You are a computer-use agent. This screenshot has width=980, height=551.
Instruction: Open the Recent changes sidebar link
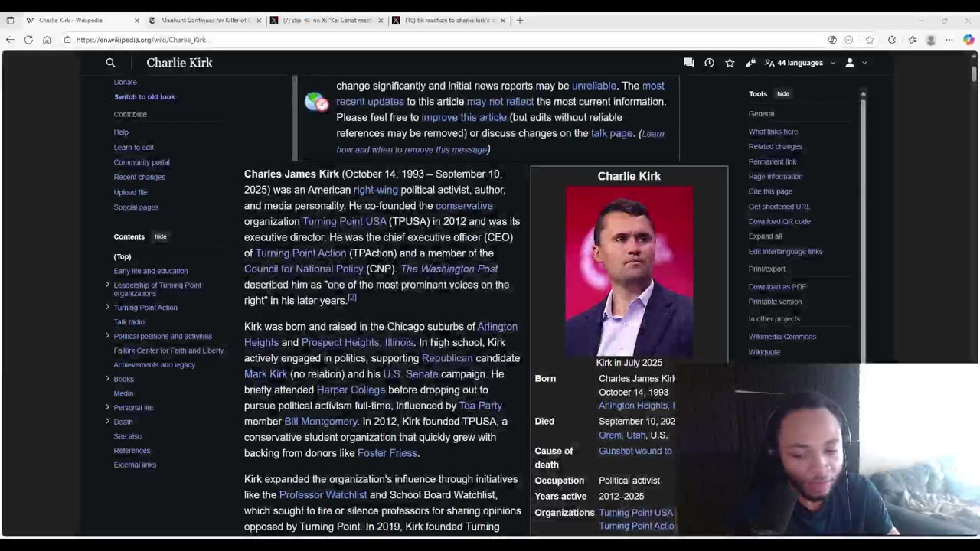(x=139, y=177)
